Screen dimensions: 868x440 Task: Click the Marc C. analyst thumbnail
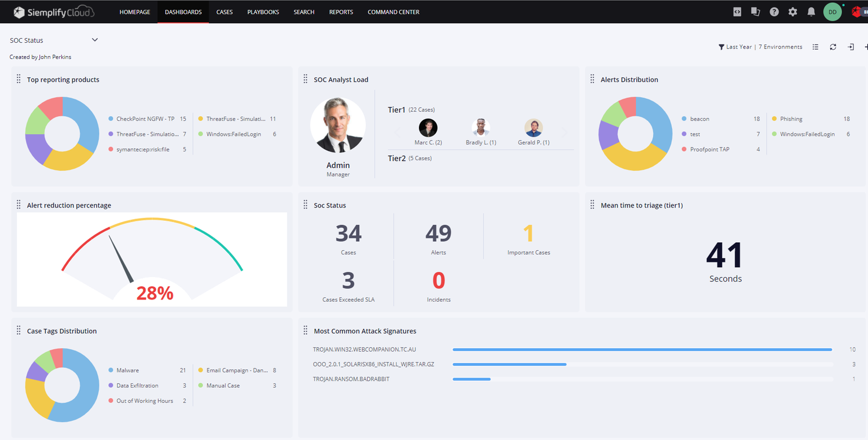tap(428, 128)
